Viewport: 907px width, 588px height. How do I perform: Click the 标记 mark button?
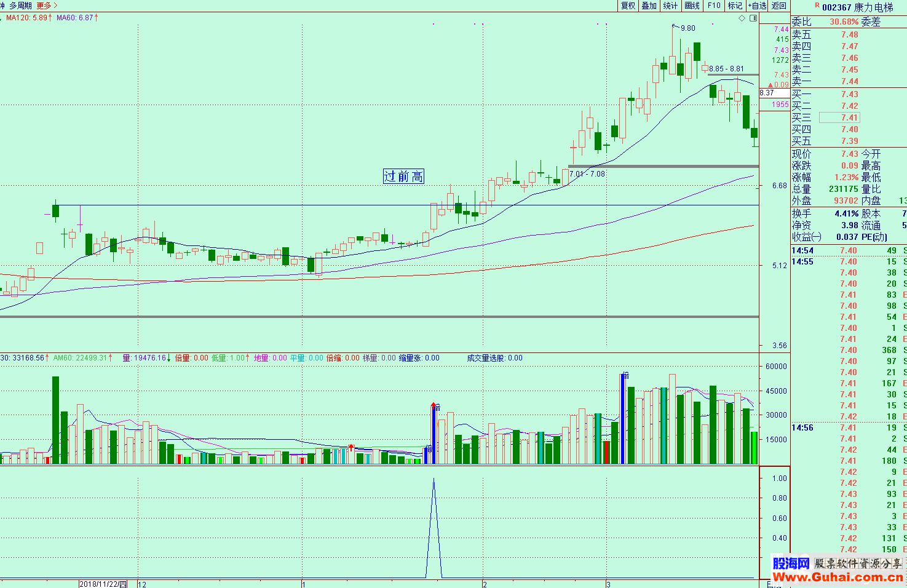[x=735, y=6]
